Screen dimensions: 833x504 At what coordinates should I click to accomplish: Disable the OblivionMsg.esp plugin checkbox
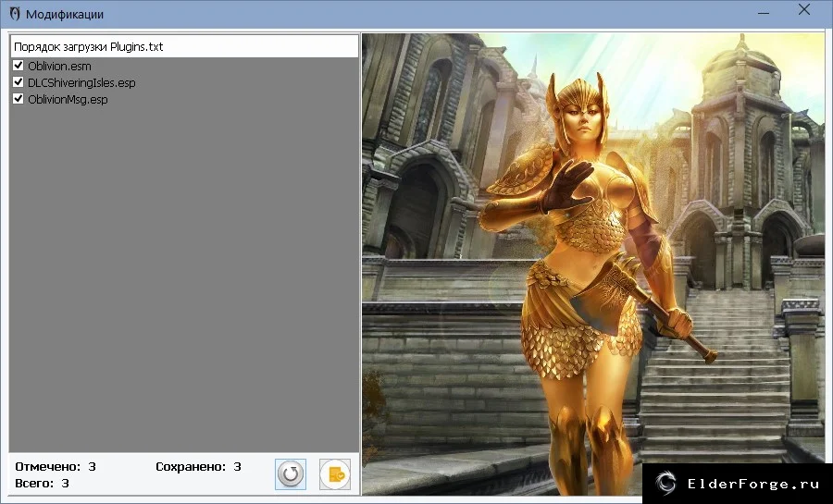(x=19, y=99)
